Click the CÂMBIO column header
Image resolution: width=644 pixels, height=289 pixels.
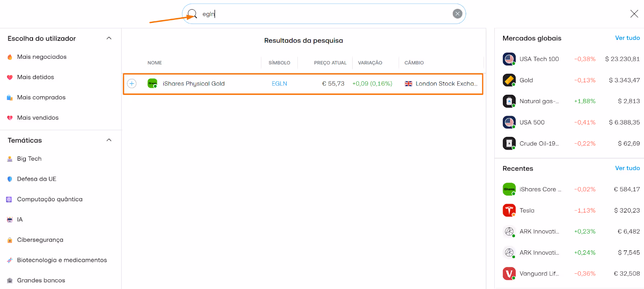click(414, 63)
